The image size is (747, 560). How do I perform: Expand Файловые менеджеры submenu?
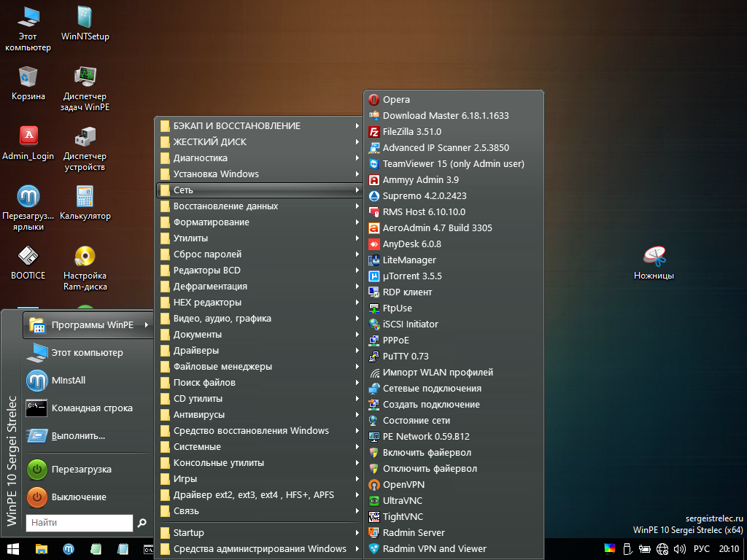click(x=260, y=367)
